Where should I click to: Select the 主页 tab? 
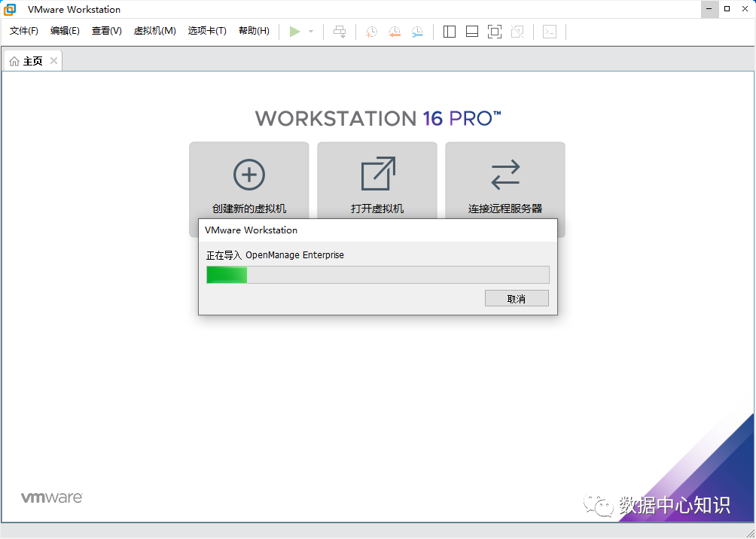(x=33, y=61)
